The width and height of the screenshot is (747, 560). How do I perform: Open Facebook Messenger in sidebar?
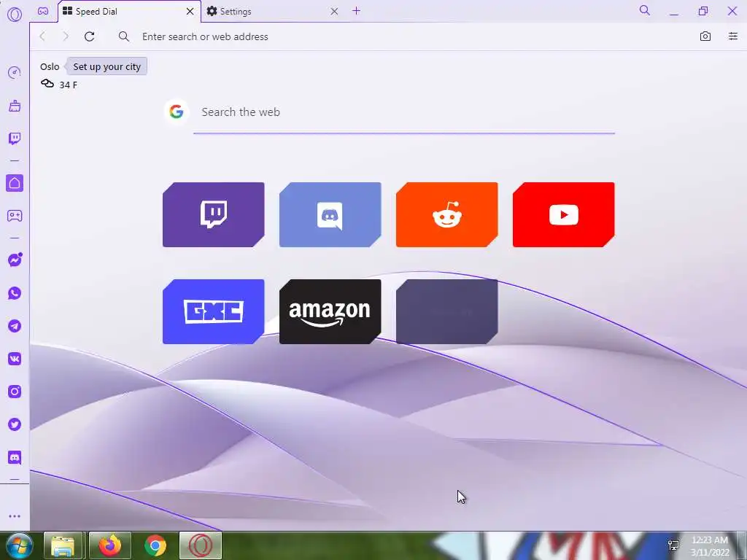[15, 260]
